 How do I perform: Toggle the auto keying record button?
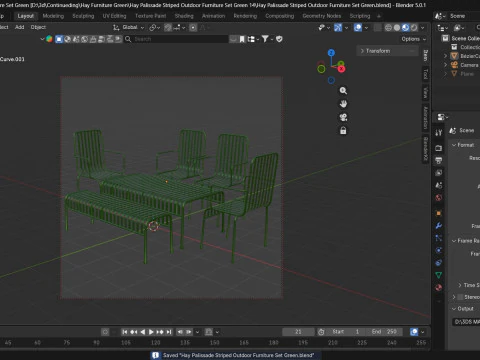coord(105,332)
